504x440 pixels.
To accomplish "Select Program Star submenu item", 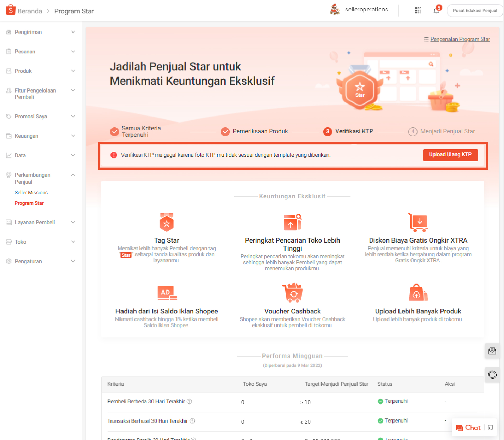I will click(x=29, y=203).
